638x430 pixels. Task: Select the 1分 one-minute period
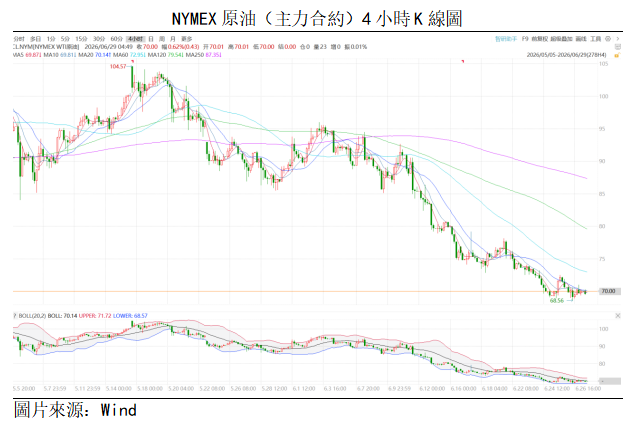point(51,39)
